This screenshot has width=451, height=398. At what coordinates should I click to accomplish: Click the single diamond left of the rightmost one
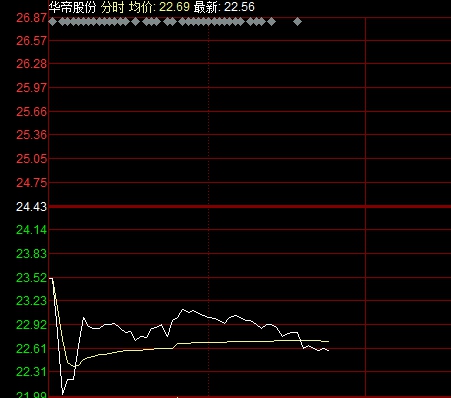coord(272,22)
